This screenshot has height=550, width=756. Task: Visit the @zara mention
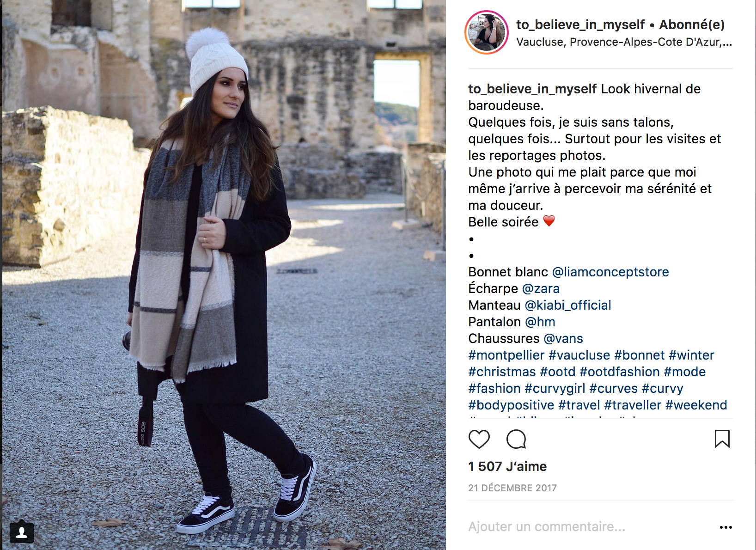(541, 288)
